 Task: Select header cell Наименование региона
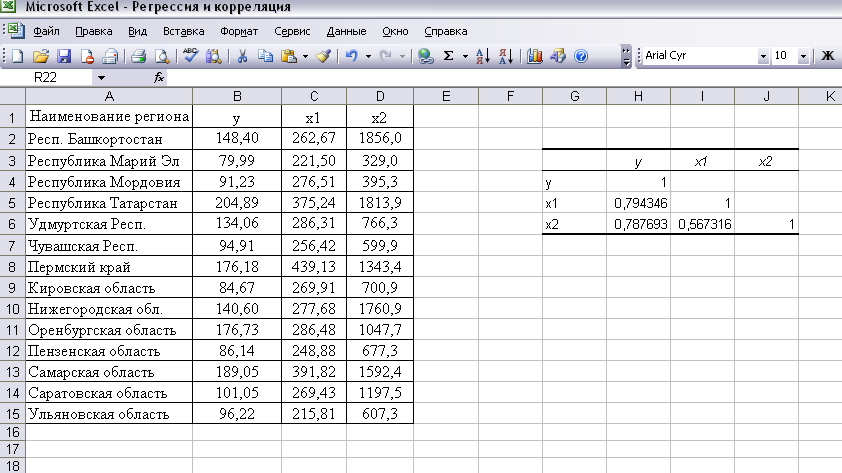click(x=109, y=117)
